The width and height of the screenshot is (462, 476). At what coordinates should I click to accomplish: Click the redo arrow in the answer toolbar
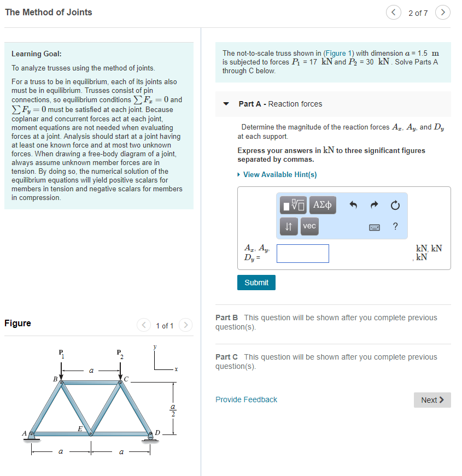[x=374, y=204]
